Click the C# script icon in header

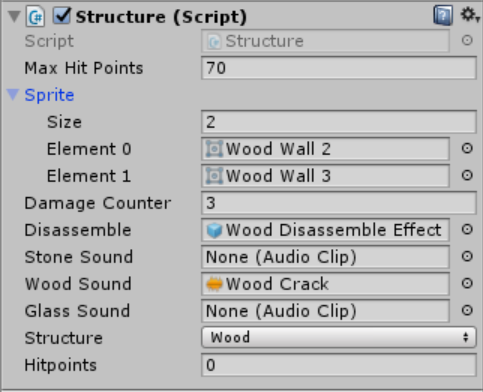35,16
